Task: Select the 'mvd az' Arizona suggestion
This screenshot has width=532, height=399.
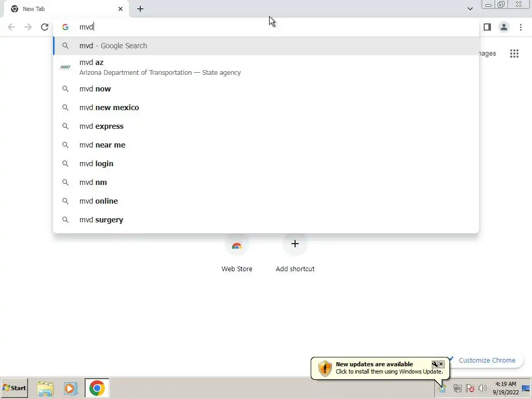Action: coord(266,67)
